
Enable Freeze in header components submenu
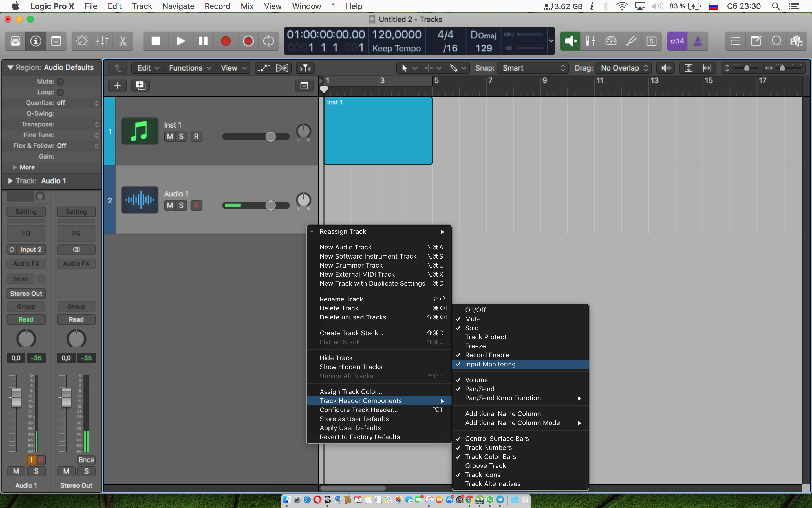[520, 346]
